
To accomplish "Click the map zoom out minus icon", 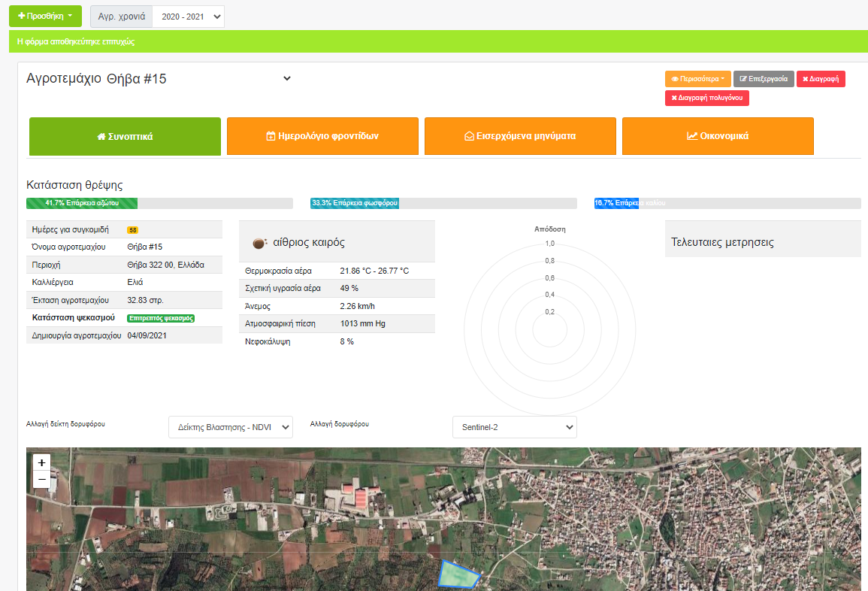I will click(x=41, y=479).
